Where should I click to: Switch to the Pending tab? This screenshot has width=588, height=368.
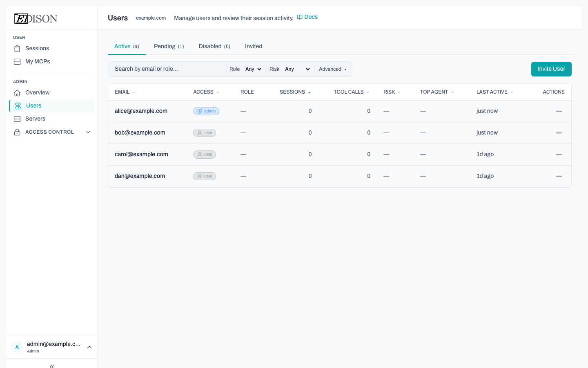(169, 47)
